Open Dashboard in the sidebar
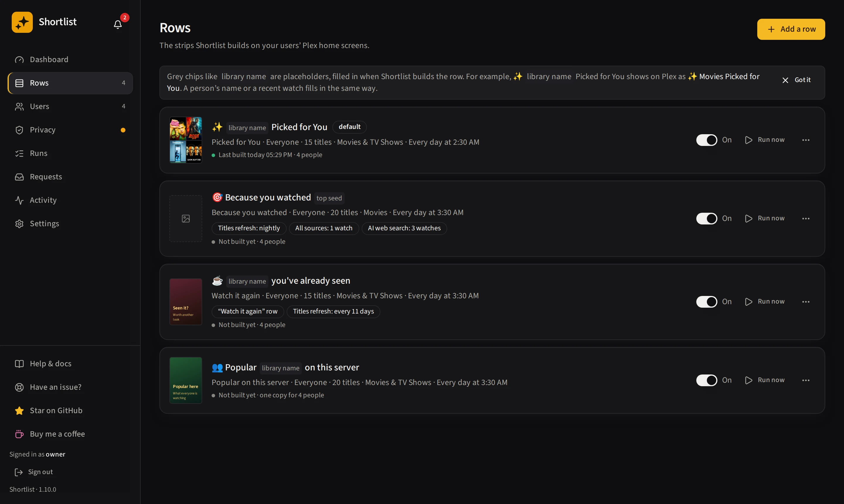The width and height of the screenshot is (844, 504). [x=70, y=59]
